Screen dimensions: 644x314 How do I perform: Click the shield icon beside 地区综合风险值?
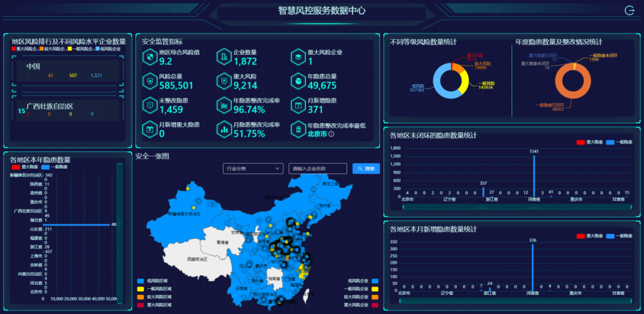(150, 57)
